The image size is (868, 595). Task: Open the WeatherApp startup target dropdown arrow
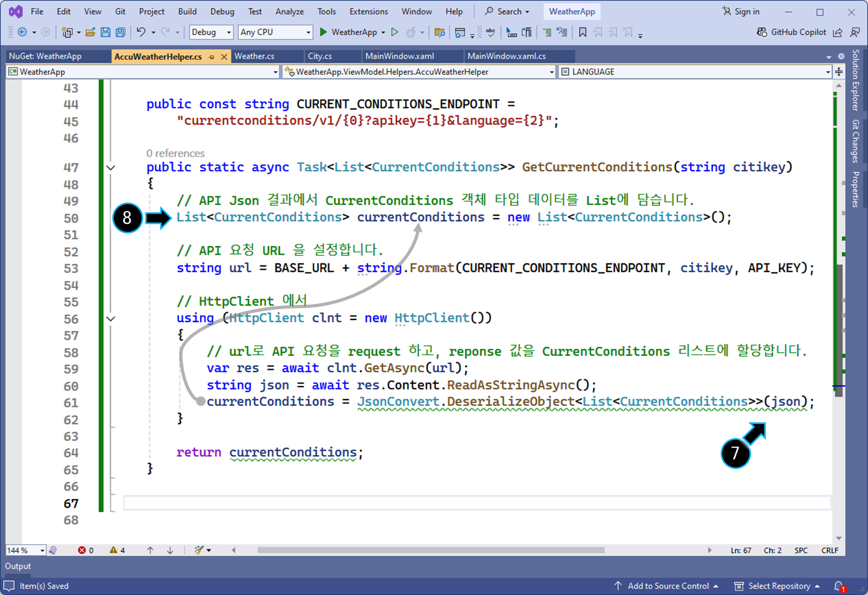(x=383, y=33)
